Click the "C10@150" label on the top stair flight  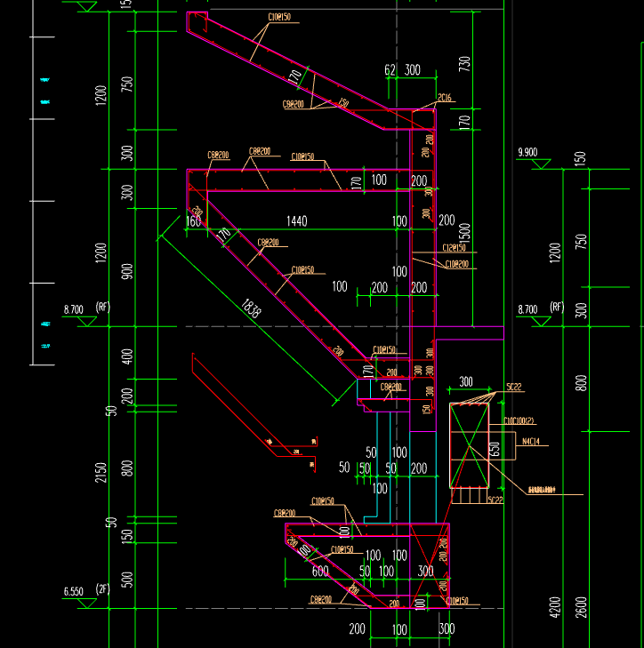tap(279, 17)
